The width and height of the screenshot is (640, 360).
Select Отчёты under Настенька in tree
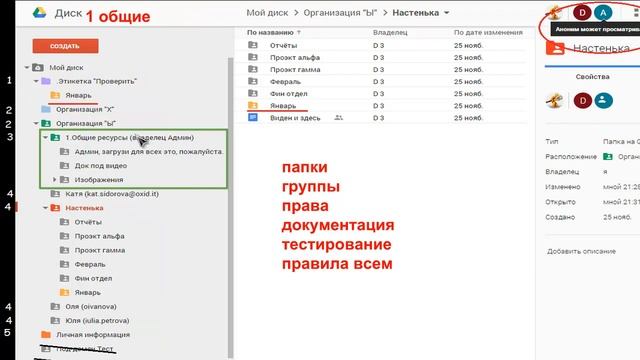pos(88,222)
